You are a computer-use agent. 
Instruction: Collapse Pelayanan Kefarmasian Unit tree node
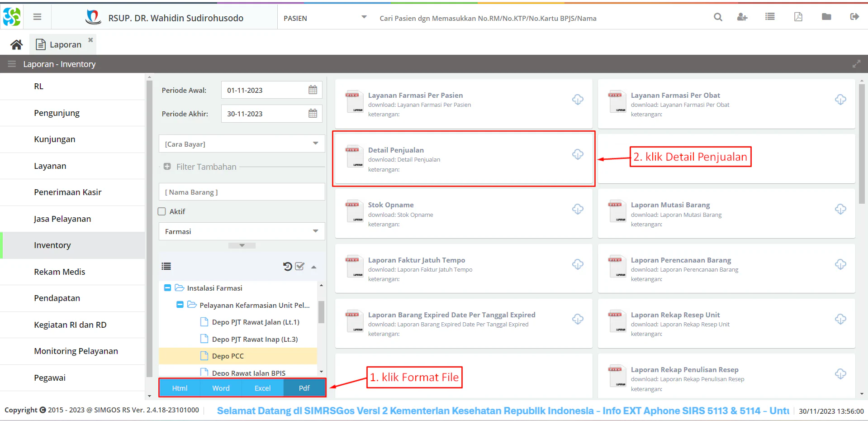pyautogui.click(x=180, y=305)
